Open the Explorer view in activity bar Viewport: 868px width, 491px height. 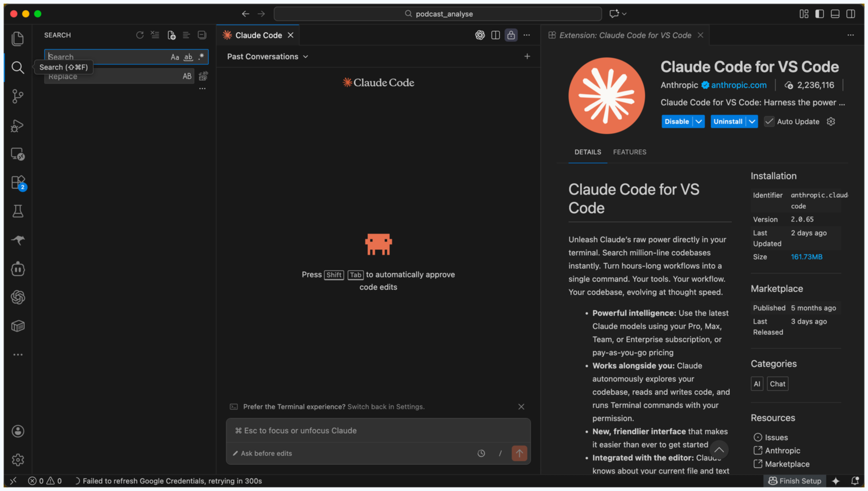18,39
